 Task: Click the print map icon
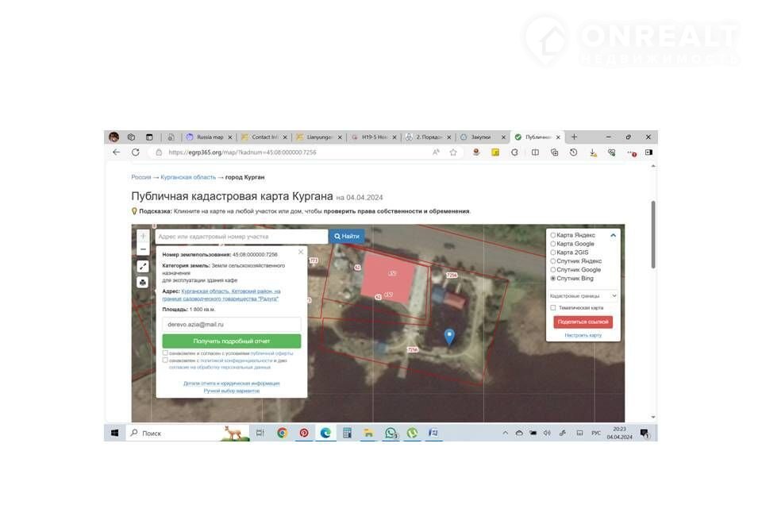[x=143, y=282]
